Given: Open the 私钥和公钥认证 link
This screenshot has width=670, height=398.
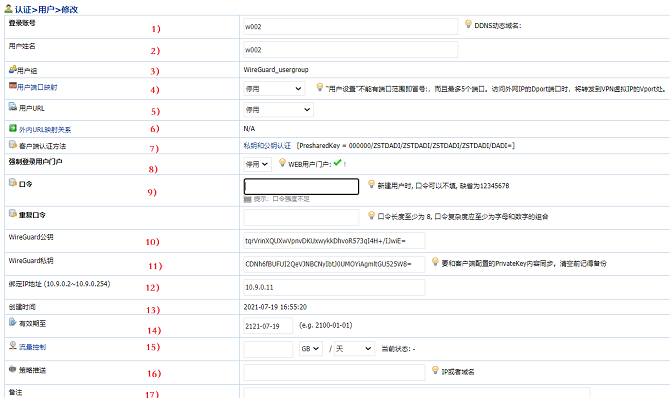Looking at the screenshot, I should click(267, 146).
